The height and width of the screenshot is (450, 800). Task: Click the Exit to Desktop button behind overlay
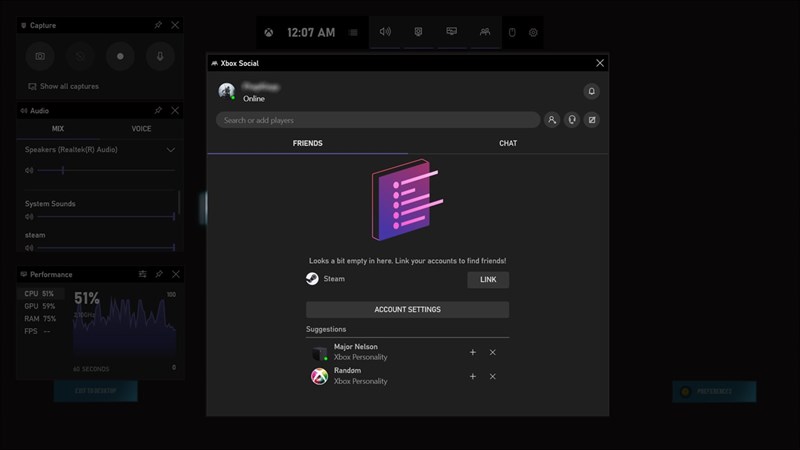click(x=95, y=391)
